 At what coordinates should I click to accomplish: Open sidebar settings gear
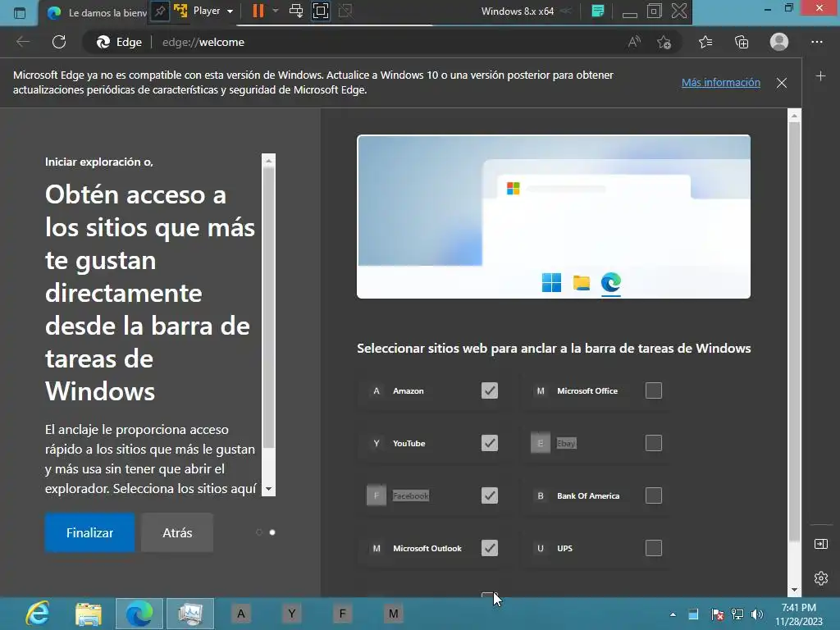[820, 578]
